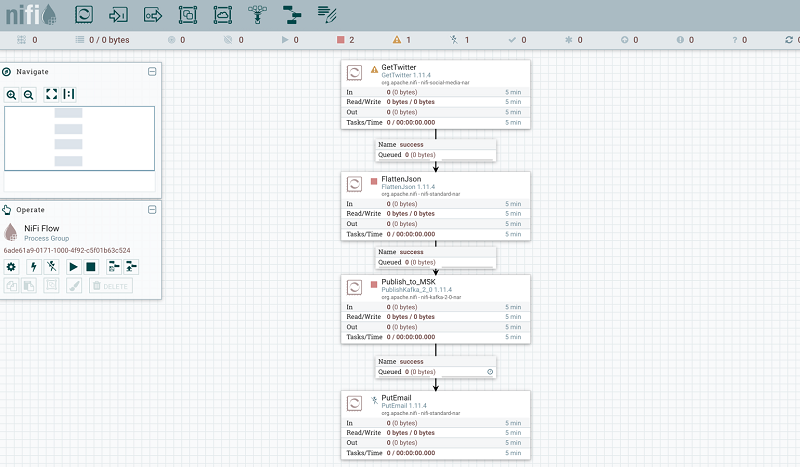
Task: Click the GetTwitter processor icon
Action: pos(355,72)
